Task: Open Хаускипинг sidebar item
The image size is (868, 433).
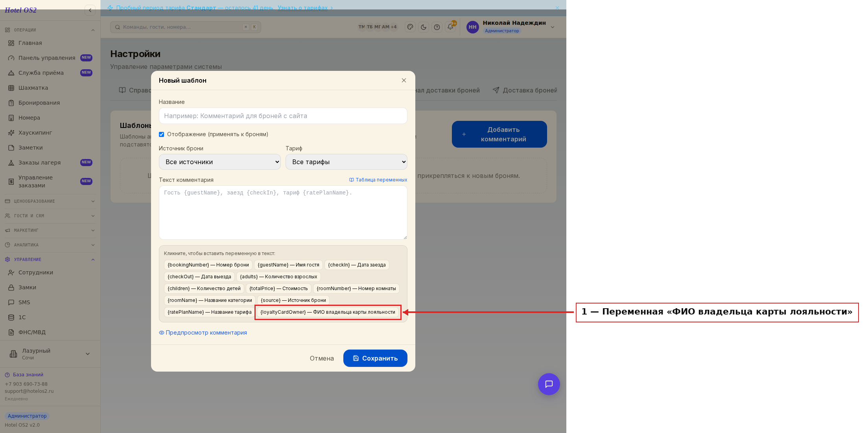Action: [x=50, y=133]
